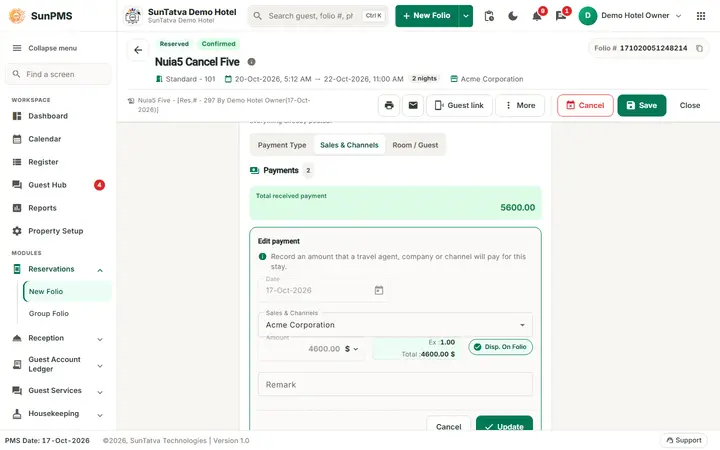This screenshot has height=450, width=720.
Task: Expand the Housekeeping module
Action: [x=58, y=414]
